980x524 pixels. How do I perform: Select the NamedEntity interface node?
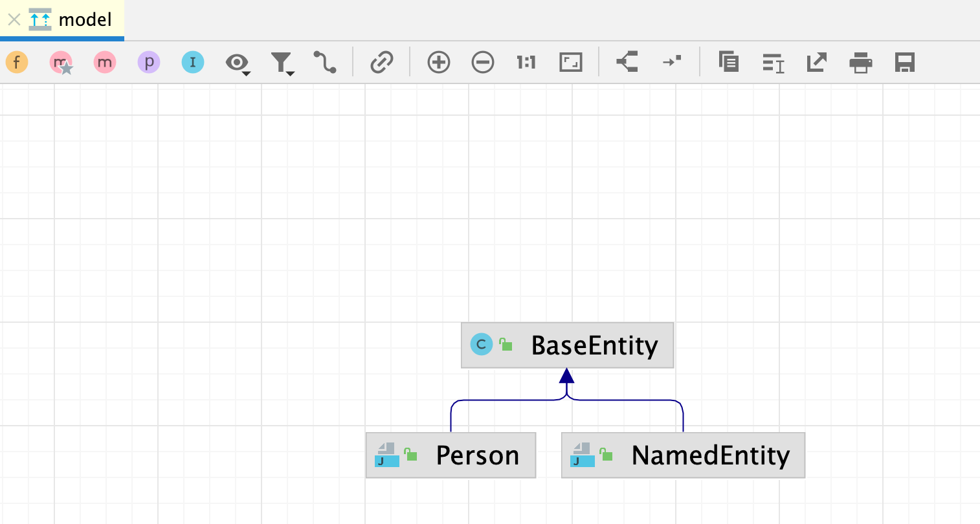click(x=683, y=455)
